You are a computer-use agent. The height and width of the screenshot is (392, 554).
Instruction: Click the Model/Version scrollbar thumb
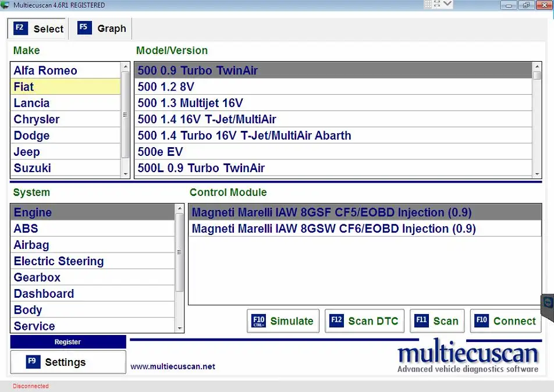click(x=537, y=76)
